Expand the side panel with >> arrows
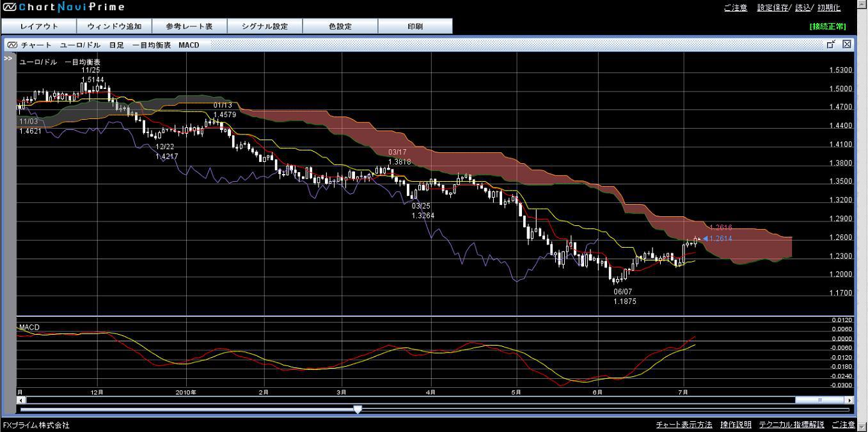The image size is (868, 432). [x=8, y=58]
